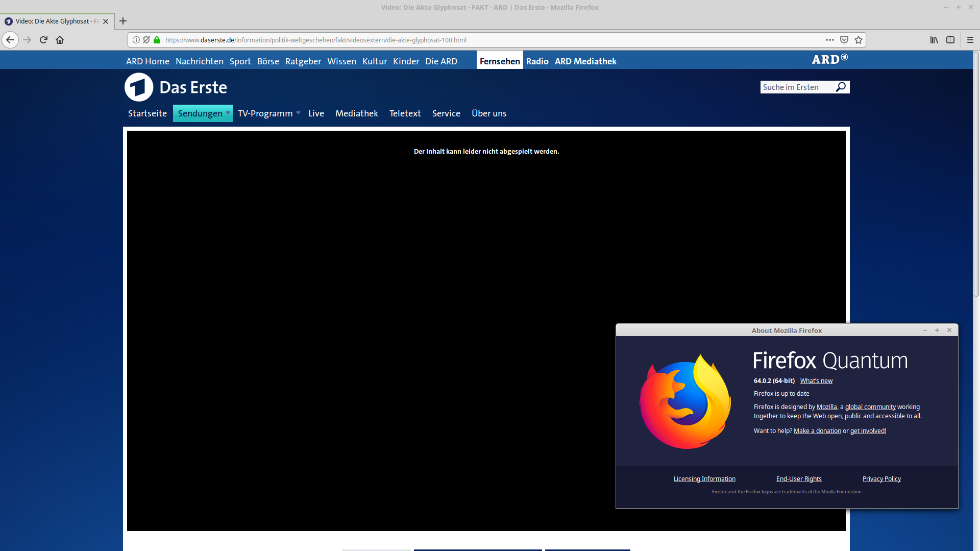The width and height of the screenshot is (980, 551).
Task: Bookmark this page with the star icon
Action: click(x=859, y=40)
